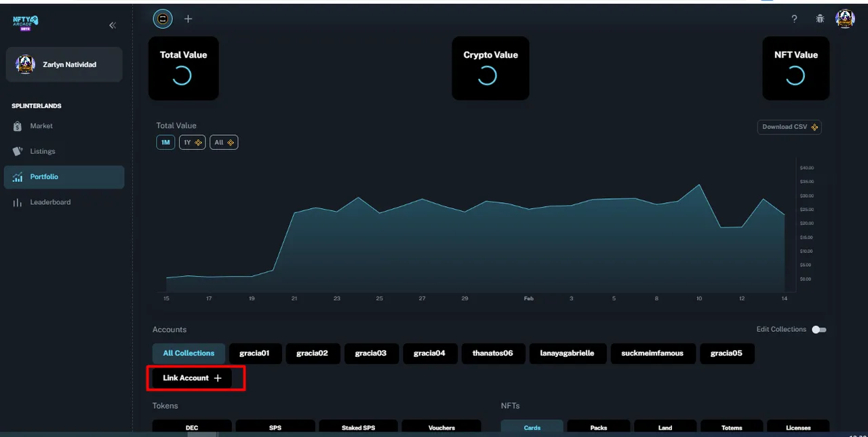Image resolution: width=868 pixels, height=437 pixels.
Task: Click the plus icon in Link Account
Action: (218, 378)
